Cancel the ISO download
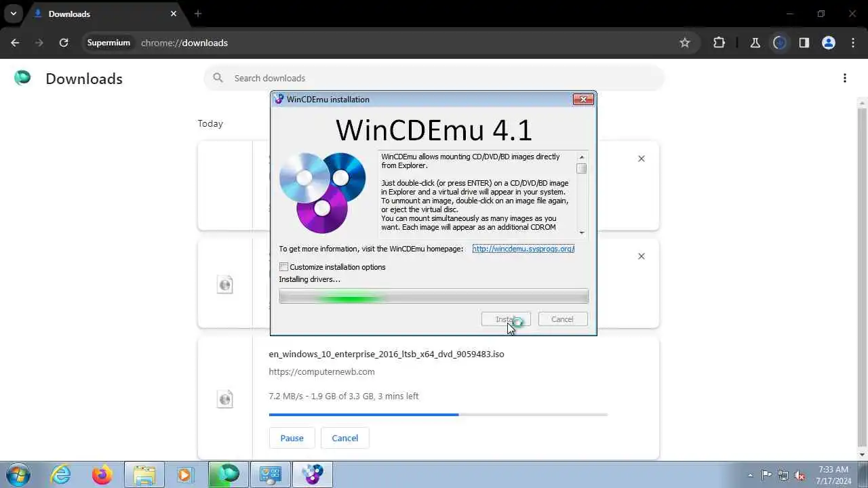This screenshot has width=868, height=488. click(344, 438)
